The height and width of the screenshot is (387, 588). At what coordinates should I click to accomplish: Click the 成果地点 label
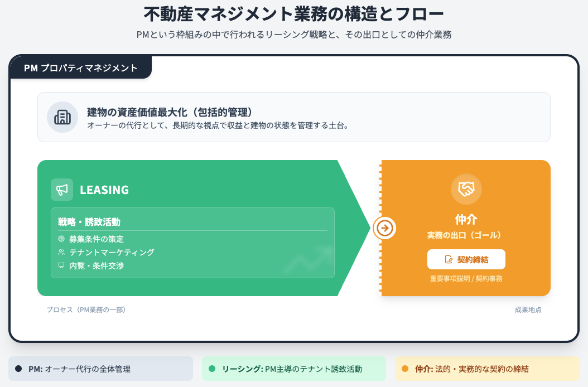coord(528,309)
